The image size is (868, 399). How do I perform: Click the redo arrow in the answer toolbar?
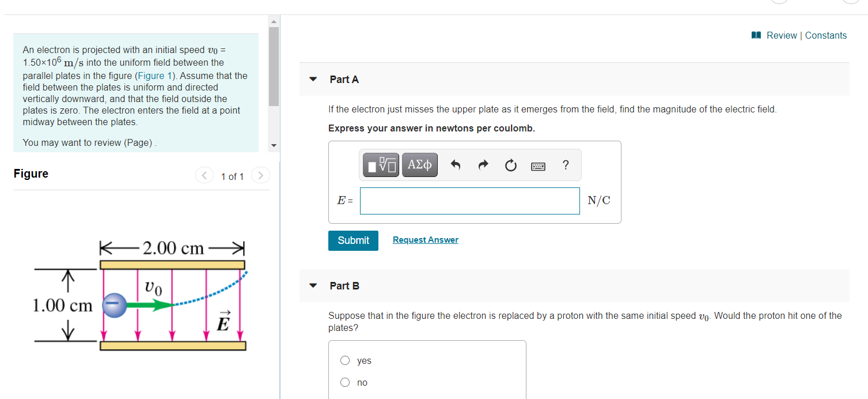pyautogui.click(x=483, y=165)
